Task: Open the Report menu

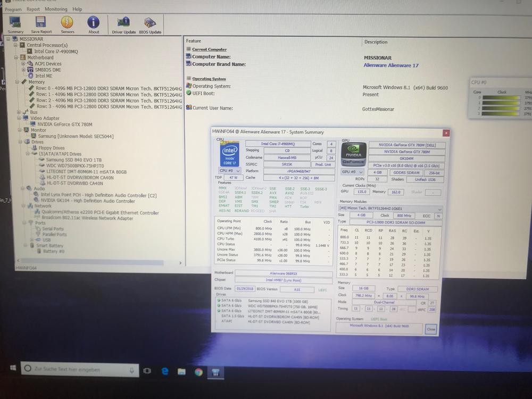Action: coord(33,9)
